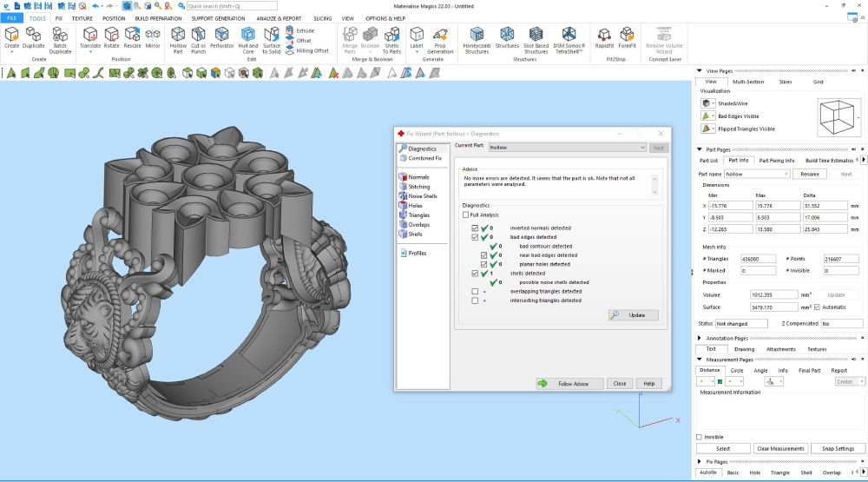The image size is (868, 482).
Task: Click the Label tool icon
Action: [417, 39]
